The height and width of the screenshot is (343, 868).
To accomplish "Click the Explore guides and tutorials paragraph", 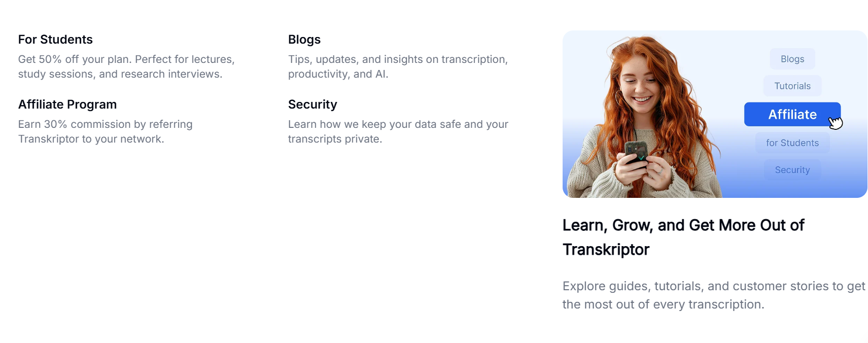I will (x=714, y=295).
